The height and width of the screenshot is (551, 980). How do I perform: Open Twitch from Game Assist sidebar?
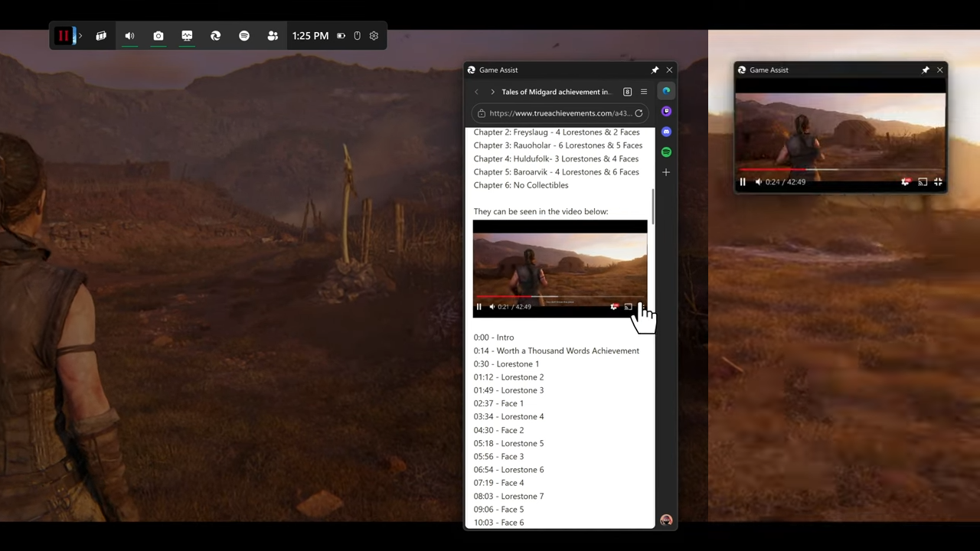pyautogui.click(x=666, y=112)
